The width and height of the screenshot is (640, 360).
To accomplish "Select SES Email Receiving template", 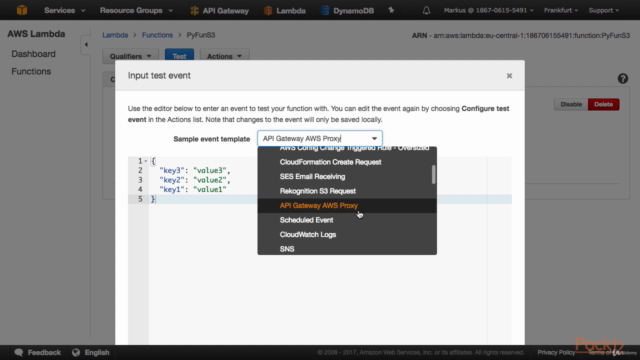I will 347,177.
